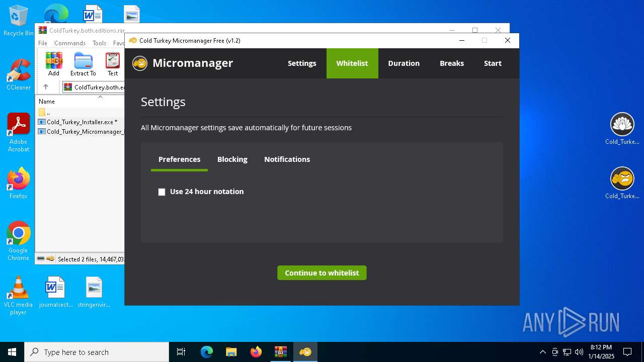
Task: Click the volume icon in system tray
Action: click(579, 352)
